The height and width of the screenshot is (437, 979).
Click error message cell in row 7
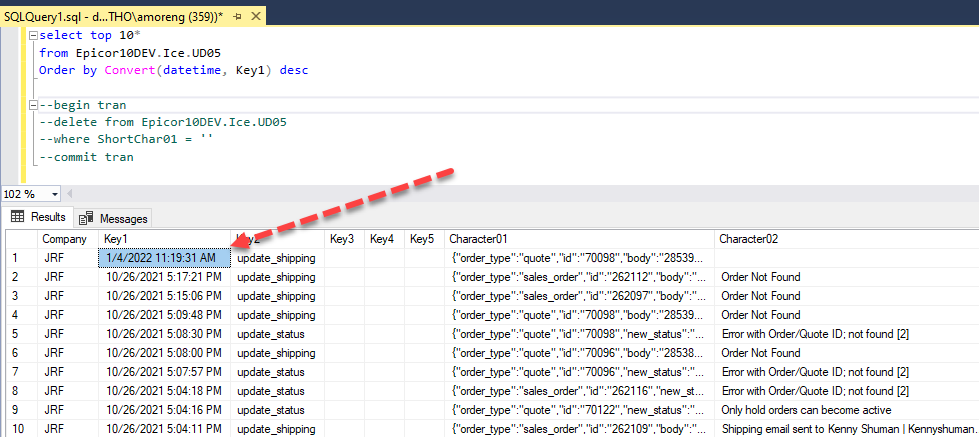tap(846, 372)
